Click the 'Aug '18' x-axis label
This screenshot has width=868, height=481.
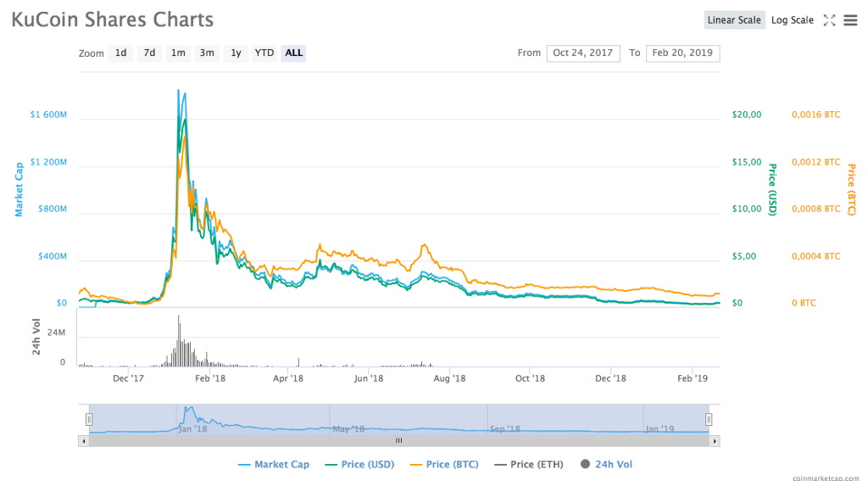[449, 378]
